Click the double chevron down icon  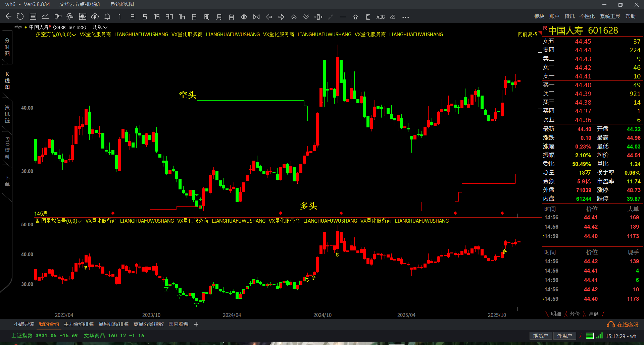point(306,17)
